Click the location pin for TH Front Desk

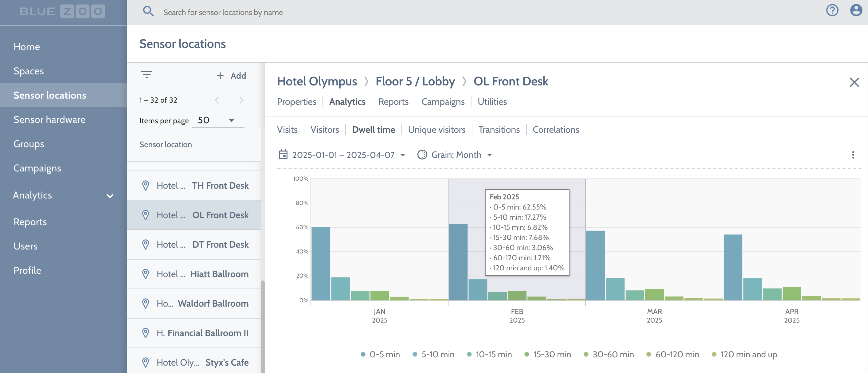click(x=146, y=186)
